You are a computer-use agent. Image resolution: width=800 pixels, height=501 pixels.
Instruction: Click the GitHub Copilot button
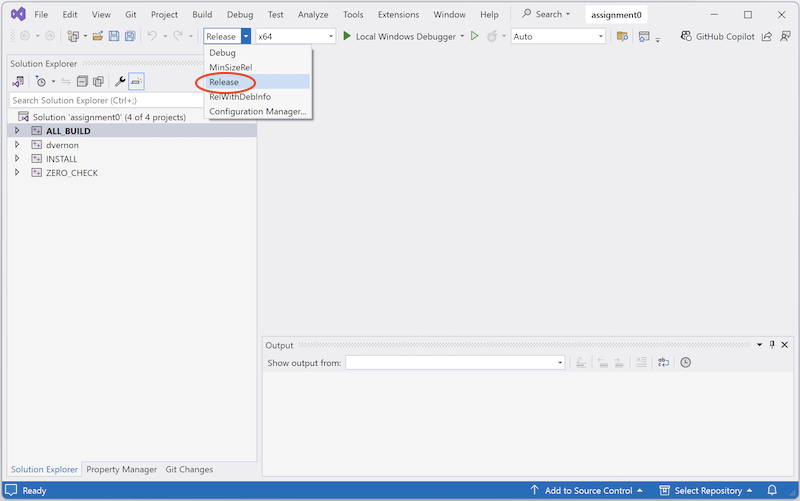pos(717,36)
